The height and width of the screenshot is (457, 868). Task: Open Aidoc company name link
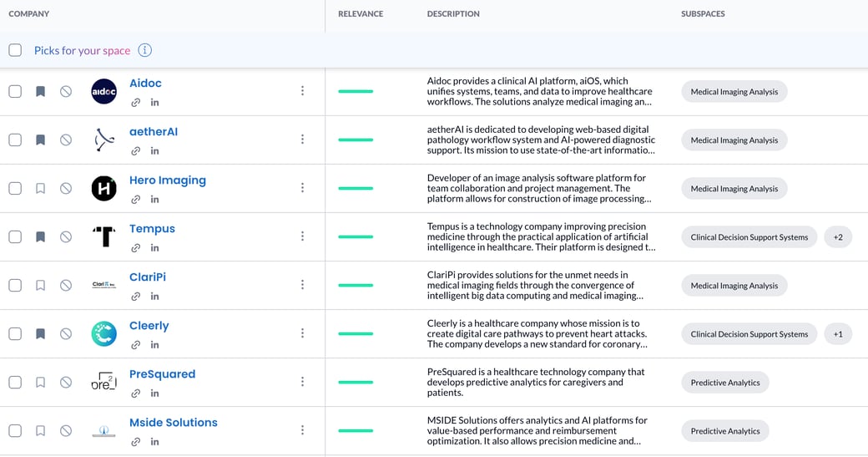point(145,83)
